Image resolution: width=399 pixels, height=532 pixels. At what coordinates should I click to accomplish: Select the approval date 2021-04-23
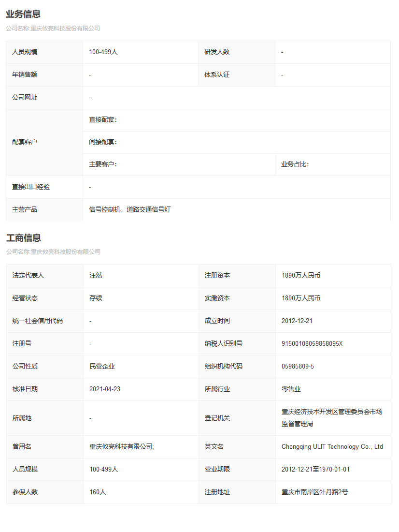105,389
